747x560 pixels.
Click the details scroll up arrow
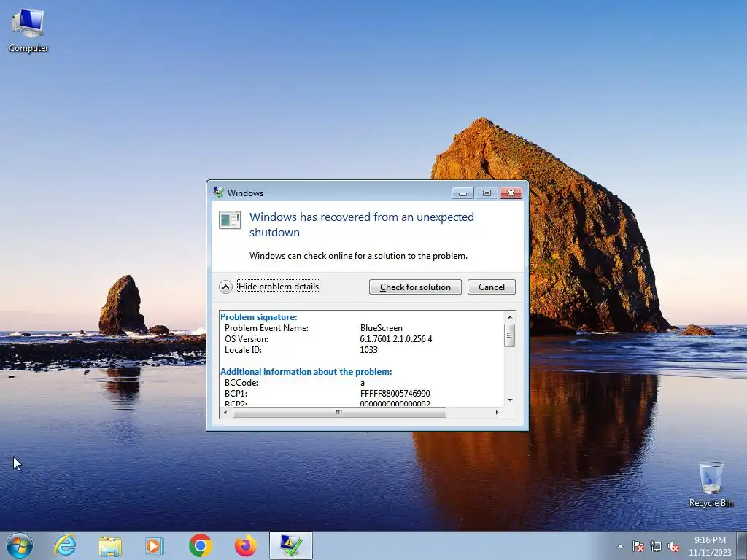[x=509, y=317]
